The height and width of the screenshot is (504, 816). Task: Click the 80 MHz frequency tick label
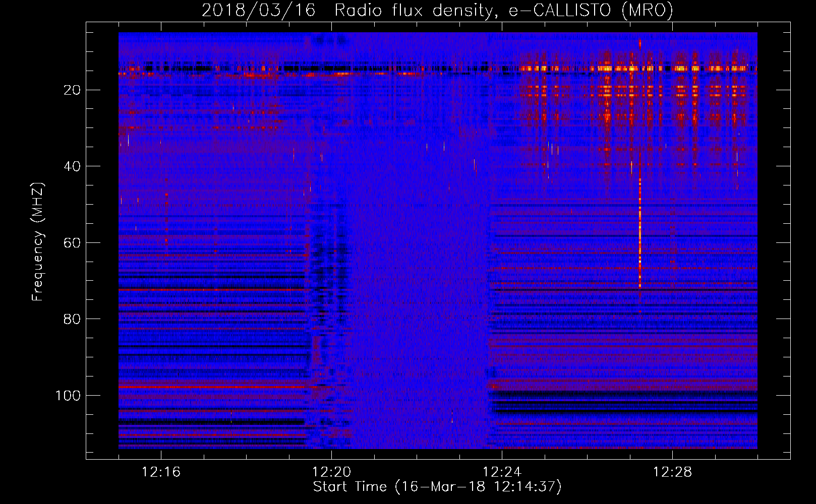point(73,319)
